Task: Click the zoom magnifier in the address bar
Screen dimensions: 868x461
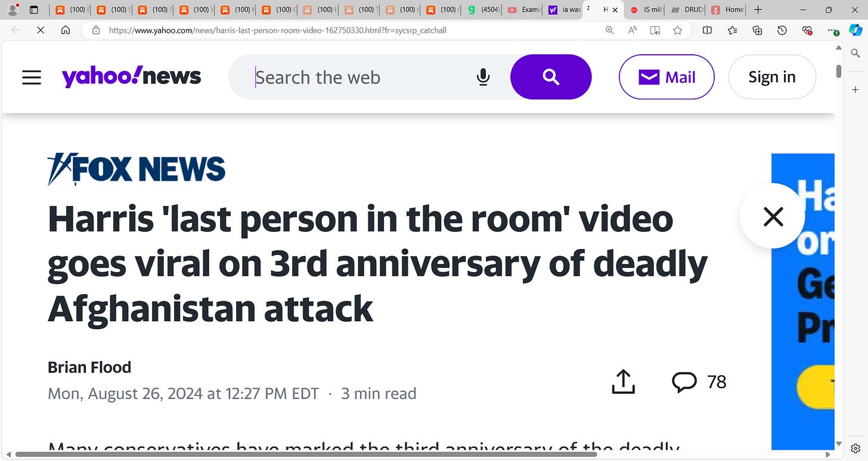Action: [609, 30]
